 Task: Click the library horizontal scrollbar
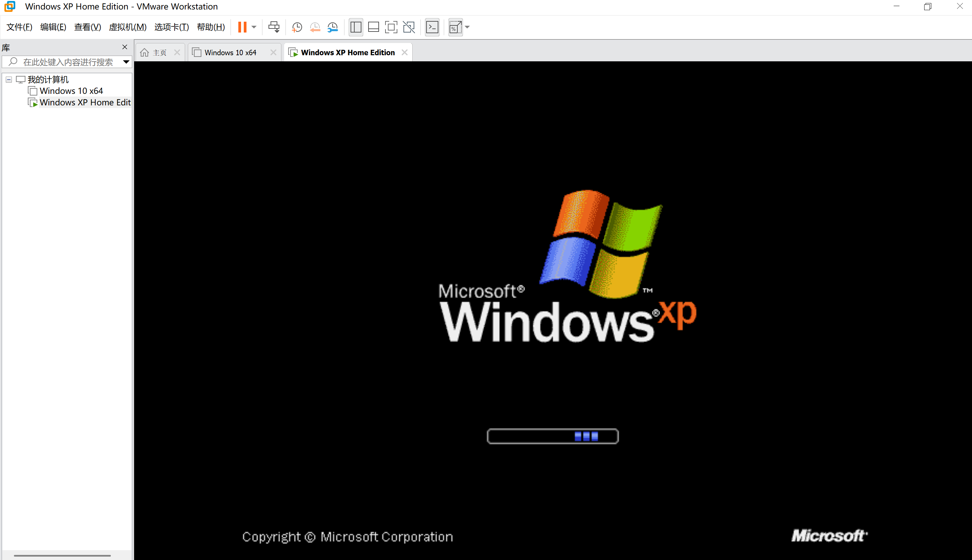point(62,555)
